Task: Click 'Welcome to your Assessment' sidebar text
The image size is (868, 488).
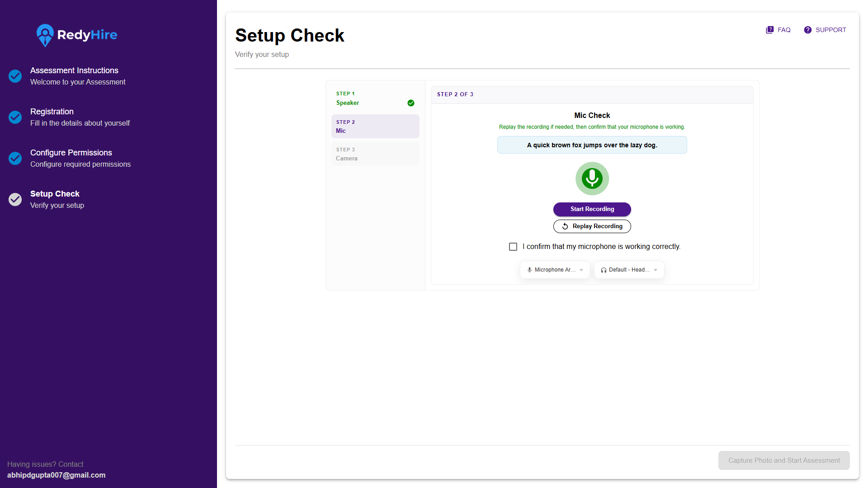Action: point(78,82)
